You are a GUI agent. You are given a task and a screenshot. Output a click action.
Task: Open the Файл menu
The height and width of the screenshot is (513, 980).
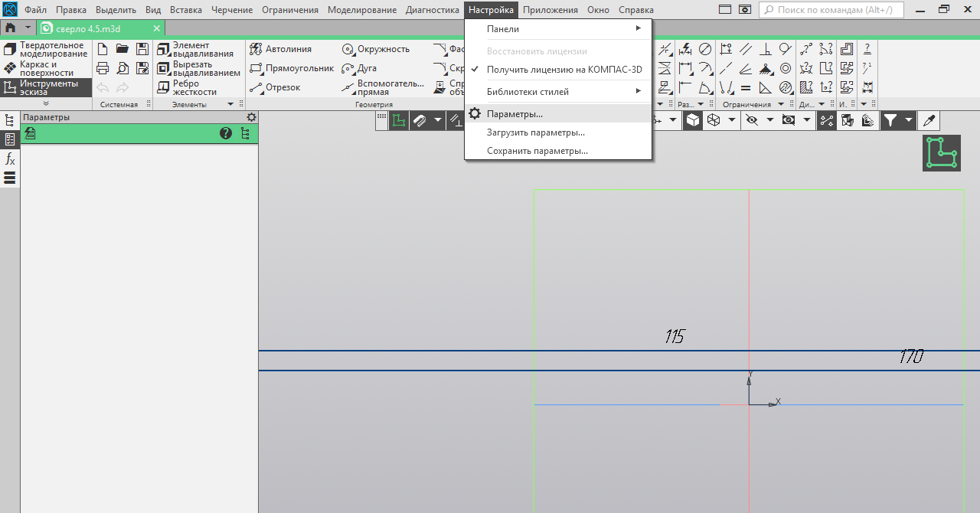pos(35,10)
